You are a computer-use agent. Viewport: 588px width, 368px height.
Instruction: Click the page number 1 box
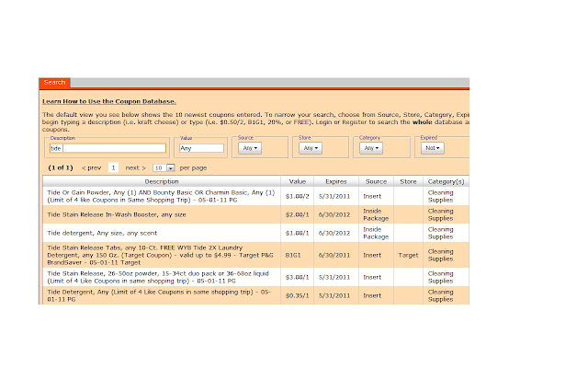pos(113,167)
